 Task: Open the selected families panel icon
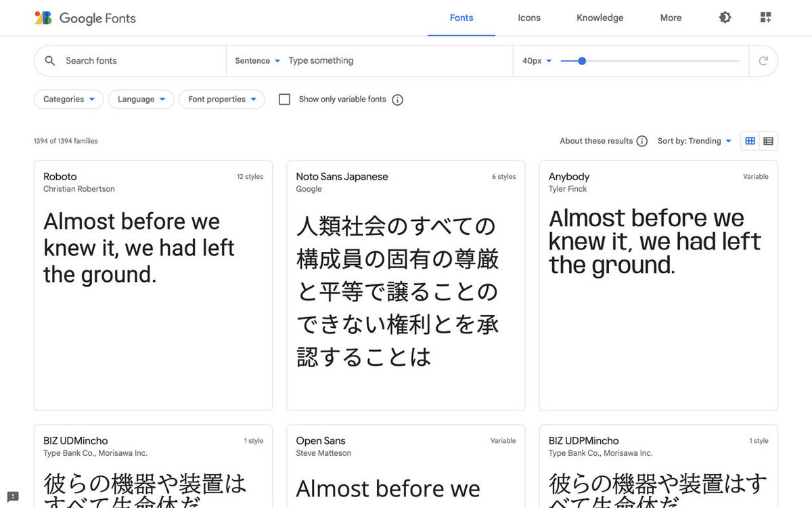(x=765, y=18)
